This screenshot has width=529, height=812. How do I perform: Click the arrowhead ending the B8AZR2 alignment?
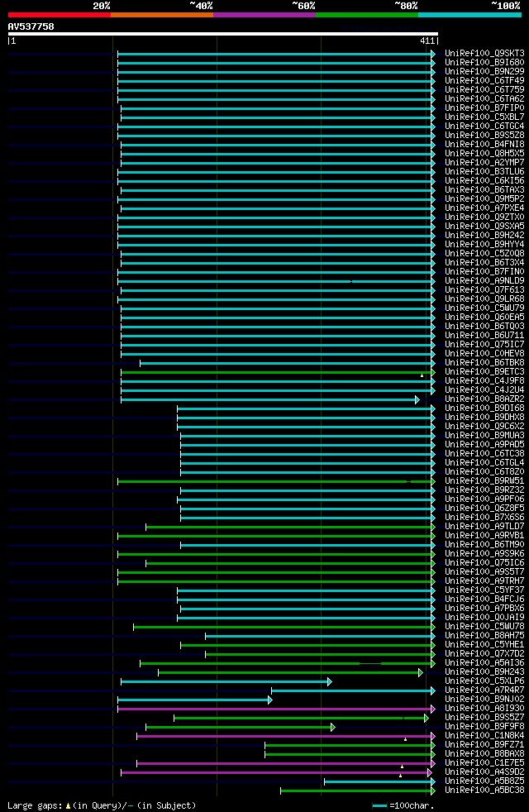[x=417, y=399]
